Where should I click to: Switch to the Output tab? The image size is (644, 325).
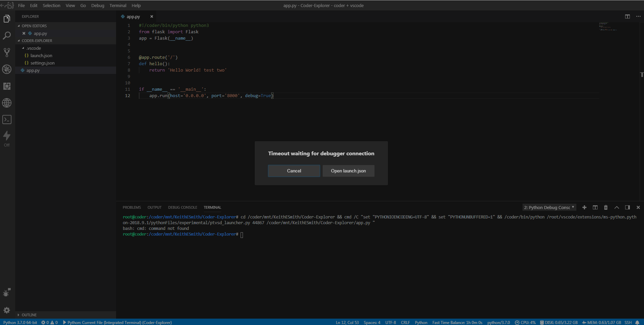tap(154, 207)
